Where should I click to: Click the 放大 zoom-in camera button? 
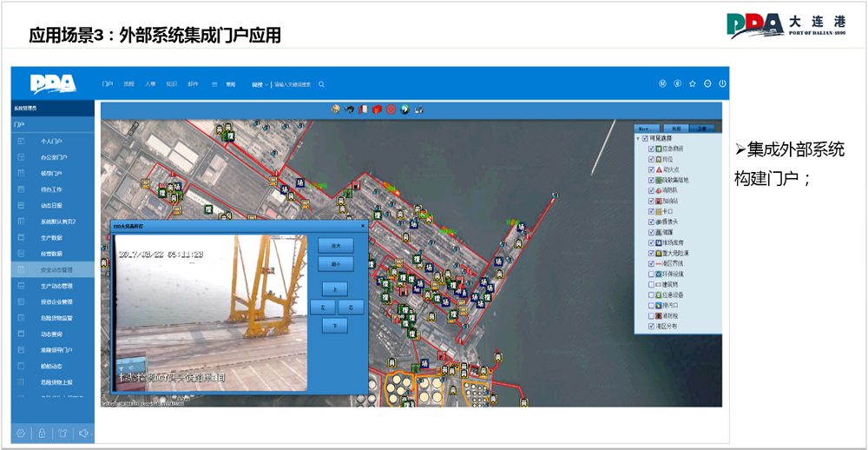(x=335, y=245)
